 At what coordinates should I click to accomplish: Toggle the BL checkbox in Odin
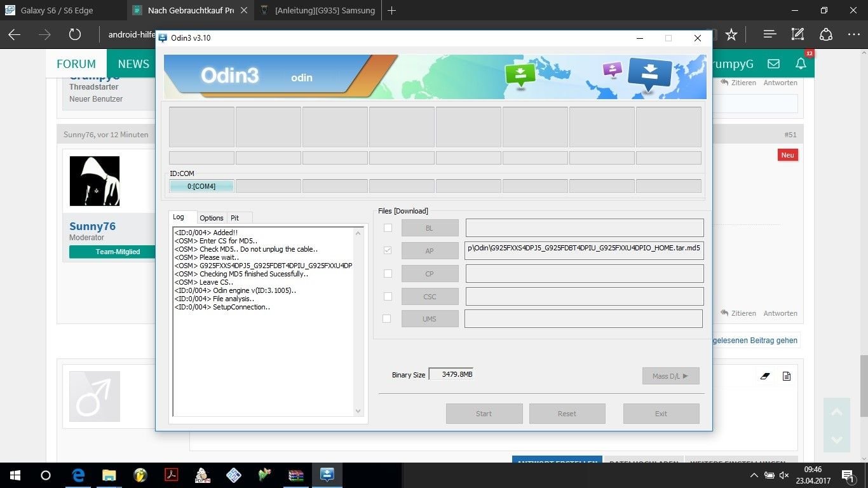coord(388,227)
